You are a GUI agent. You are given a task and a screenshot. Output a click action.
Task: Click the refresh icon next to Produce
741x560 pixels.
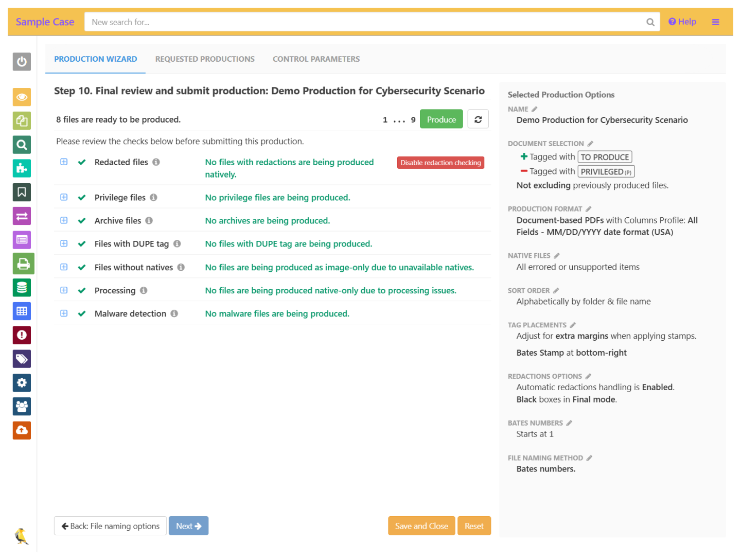pos(478,119)
